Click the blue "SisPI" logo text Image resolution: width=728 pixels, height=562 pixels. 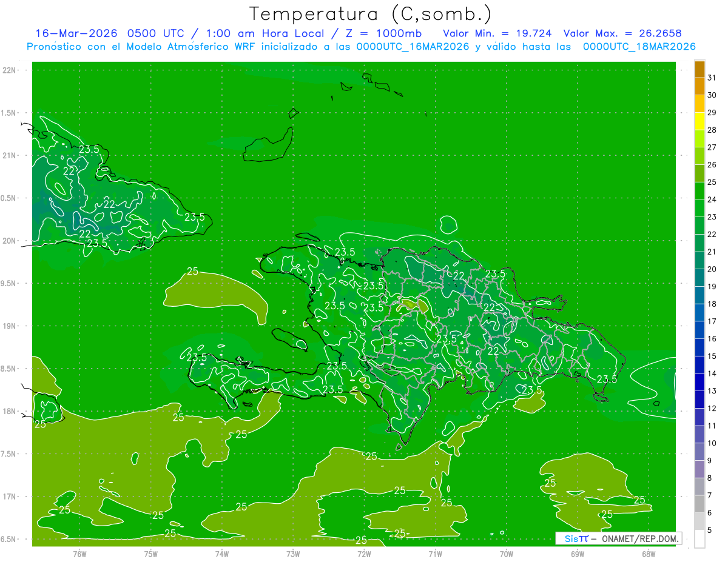pyautogui.click(x=576, y=538)
